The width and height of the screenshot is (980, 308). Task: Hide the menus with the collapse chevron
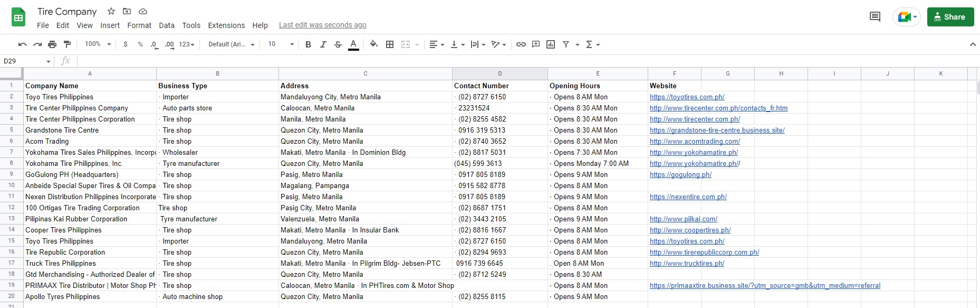(x=973, y=44)
